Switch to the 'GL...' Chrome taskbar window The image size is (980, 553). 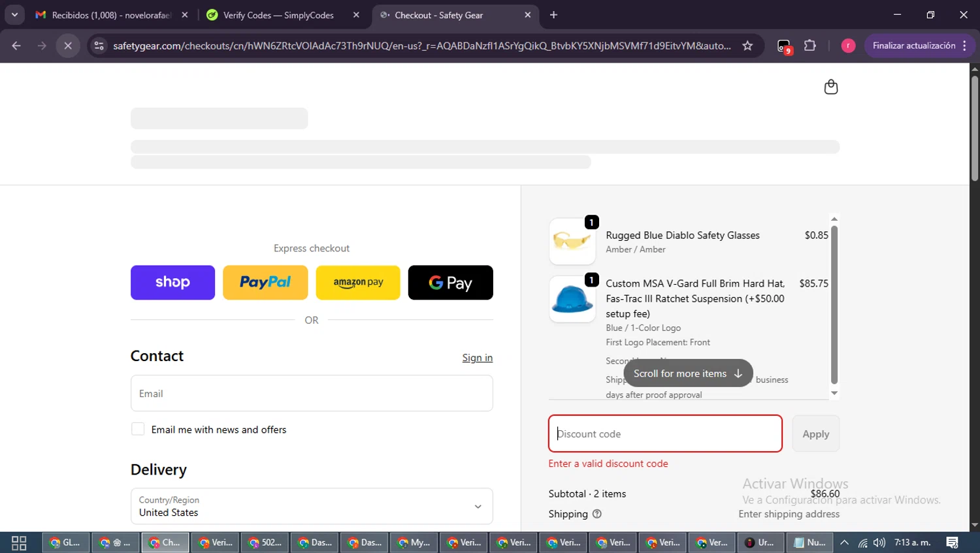click(x=65, y=543)
